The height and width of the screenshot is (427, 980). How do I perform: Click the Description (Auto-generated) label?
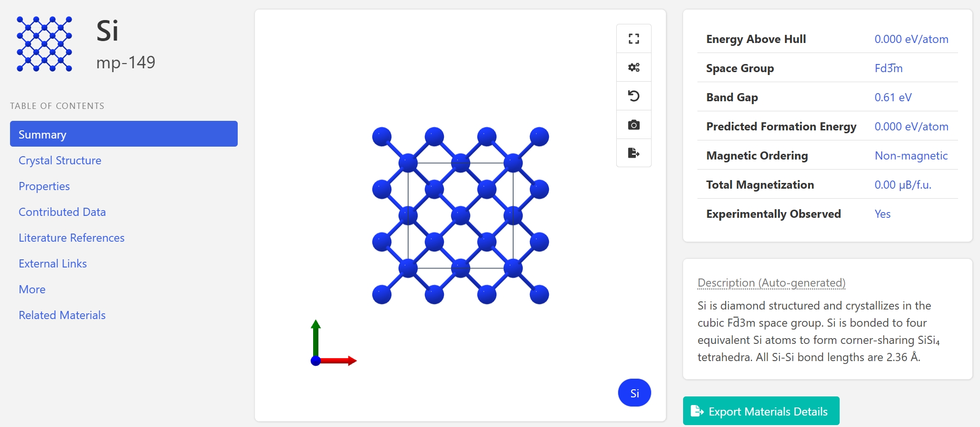point(771,283)
